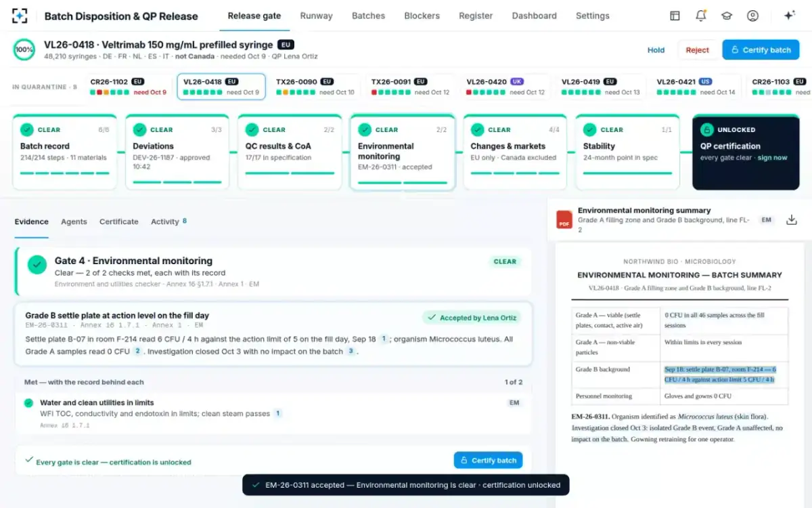
Task: Download the environmental monitoring summary PDF
Action: (791, 220)
